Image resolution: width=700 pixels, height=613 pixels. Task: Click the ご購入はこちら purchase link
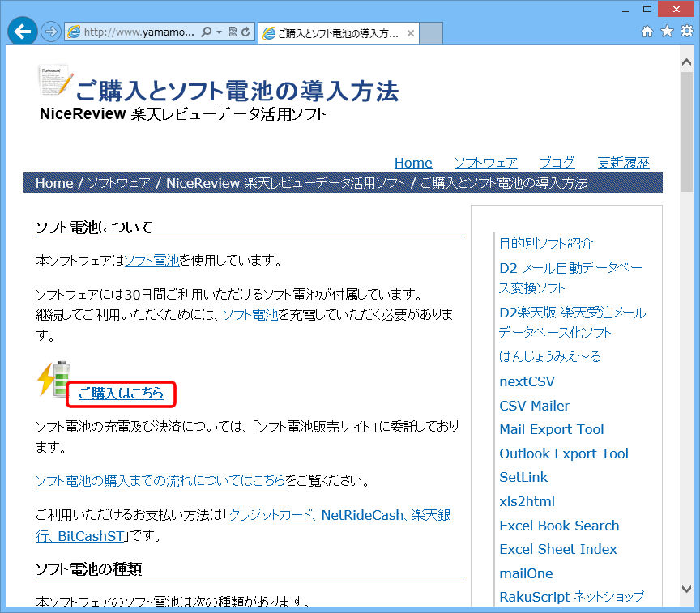click(x=121, y=394)
